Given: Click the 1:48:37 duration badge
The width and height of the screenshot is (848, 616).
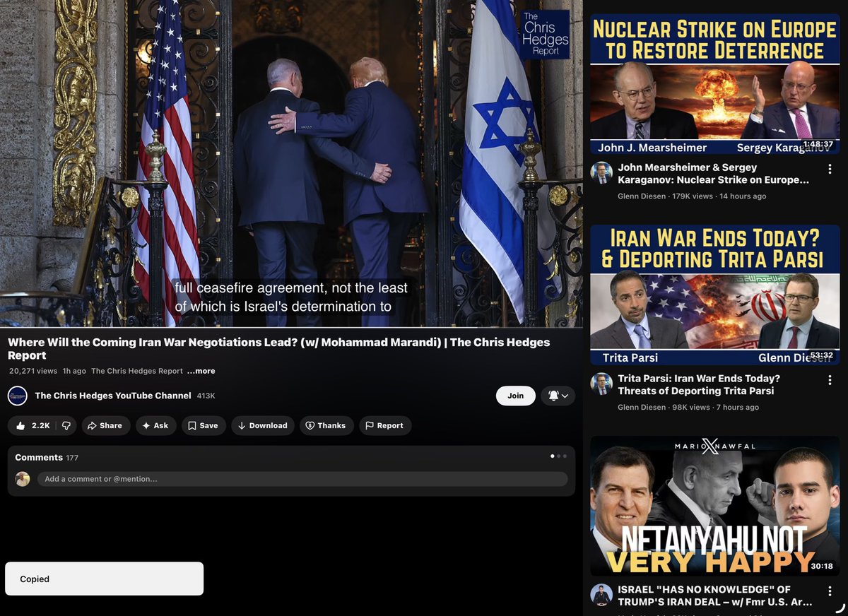Looking at the screenshot, I should [x=818, y=144].
